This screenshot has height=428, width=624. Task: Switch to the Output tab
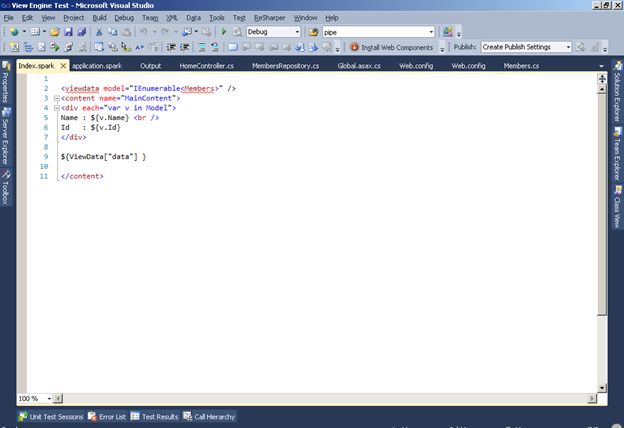tap(150, 66)
